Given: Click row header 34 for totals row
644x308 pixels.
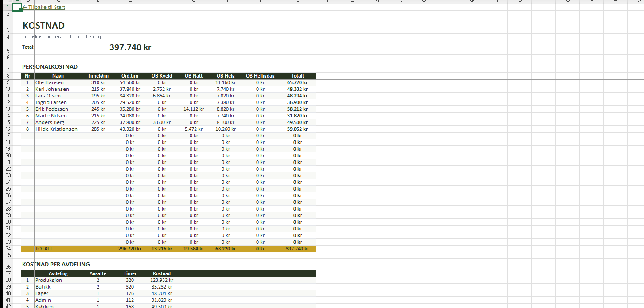Looking at the screenshot, I should 8,249.
